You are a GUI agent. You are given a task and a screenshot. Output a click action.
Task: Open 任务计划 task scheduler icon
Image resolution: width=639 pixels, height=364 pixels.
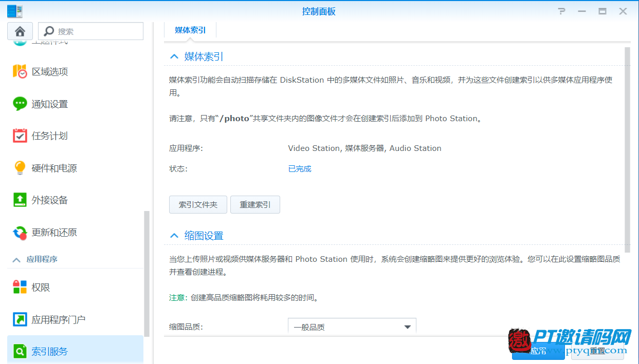(20, 136)
